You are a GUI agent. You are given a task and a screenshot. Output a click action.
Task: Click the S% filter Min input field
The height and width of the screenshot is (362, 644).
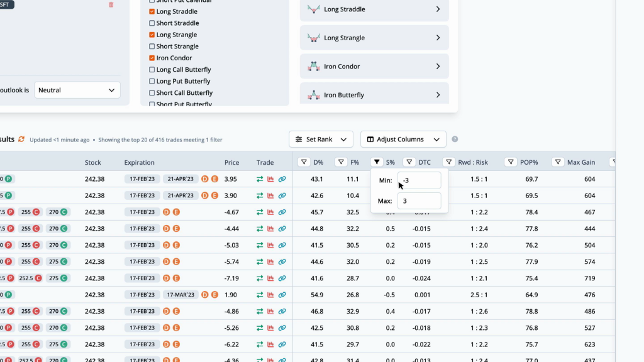(419, 180)
